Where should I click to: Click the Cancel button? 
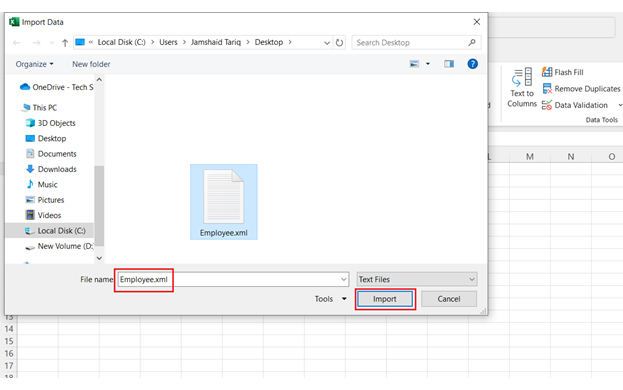point(449,299)
